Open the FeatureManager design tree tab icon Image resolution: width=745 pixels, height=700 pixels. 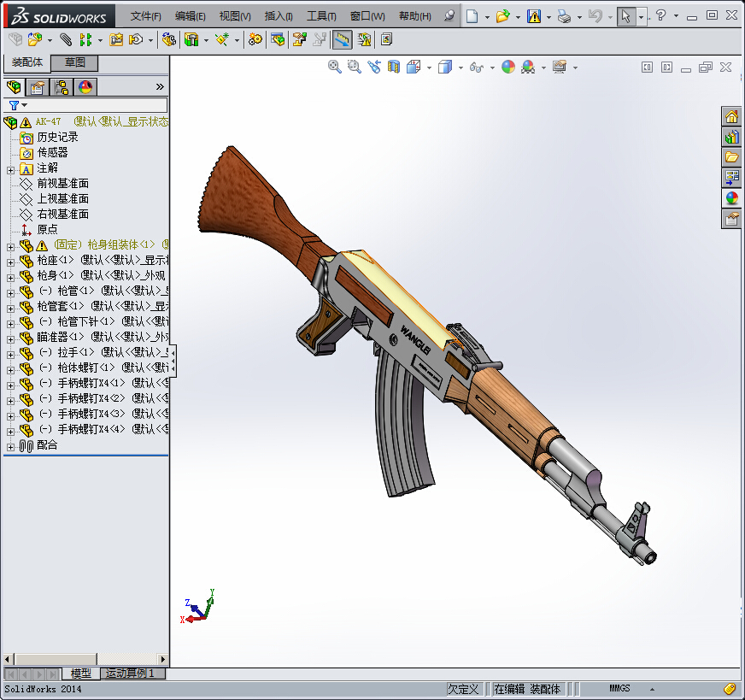tap(15, 87)
